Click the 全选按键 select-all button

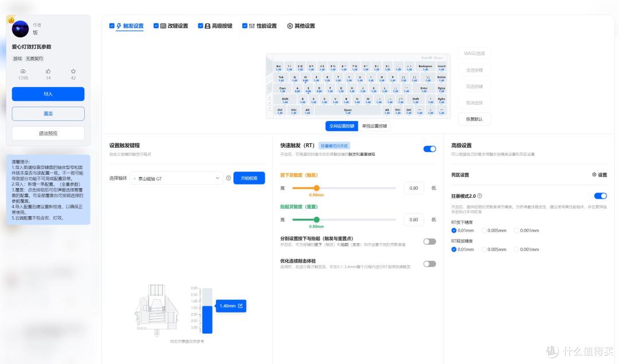[x=474, y=70]
